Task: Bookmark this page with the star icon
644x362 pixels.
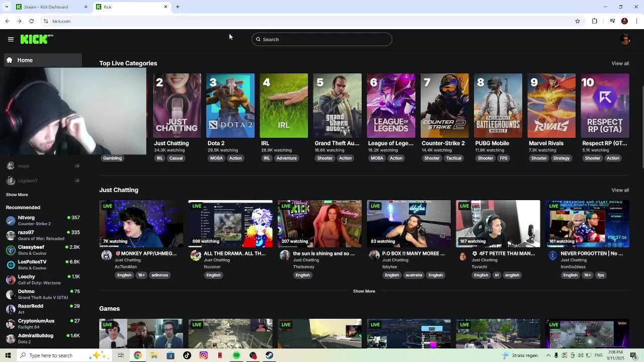Action: click(x=578, y=21)
